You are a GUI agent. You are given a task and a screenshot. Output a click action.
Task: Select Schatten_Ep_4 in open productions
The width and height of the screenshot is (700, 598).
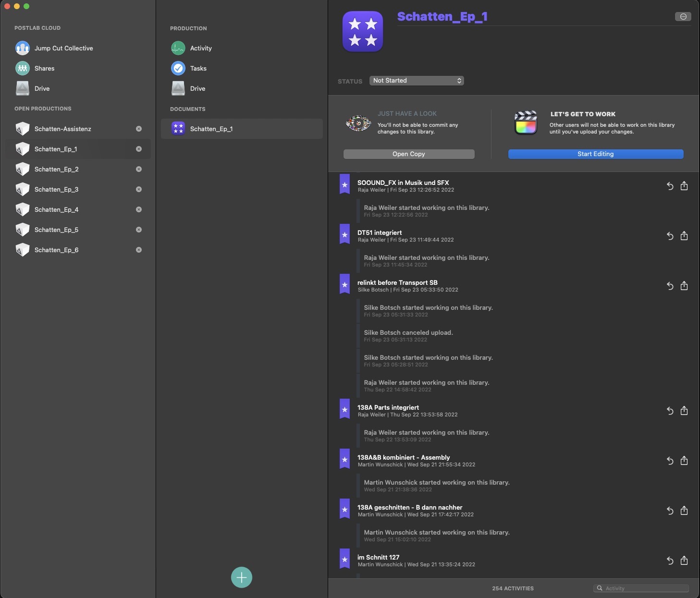click(x=56, y=209)
